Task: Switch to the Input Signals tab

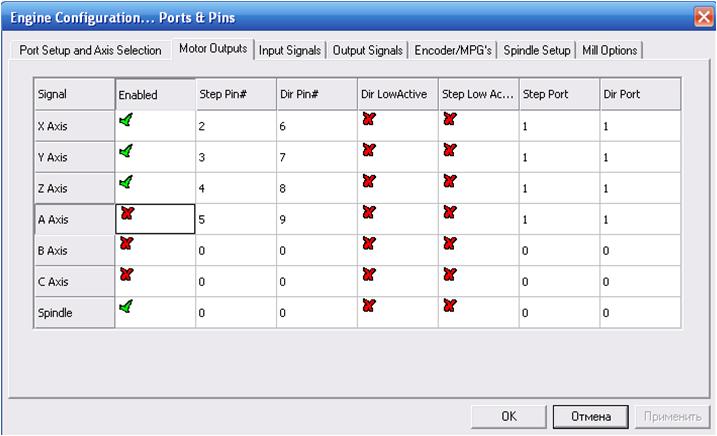Action: pos(290,50)
